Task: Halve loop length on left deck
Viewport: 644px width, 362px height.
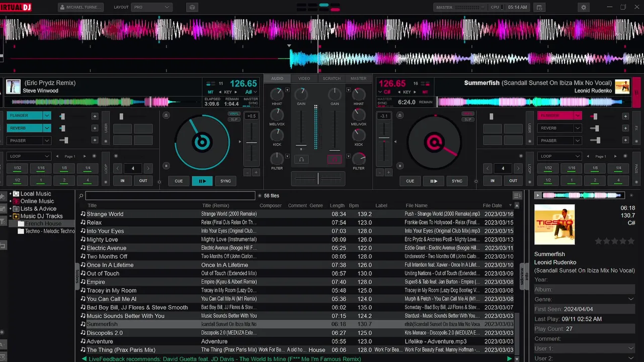Action: [x=118, y=168]
